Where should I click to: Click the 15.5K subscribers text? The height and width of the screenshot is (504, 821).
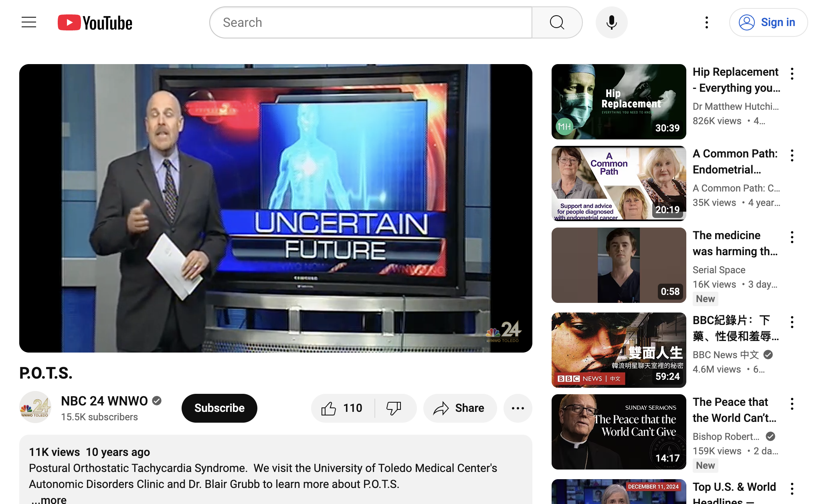click(x=99, y=417)
